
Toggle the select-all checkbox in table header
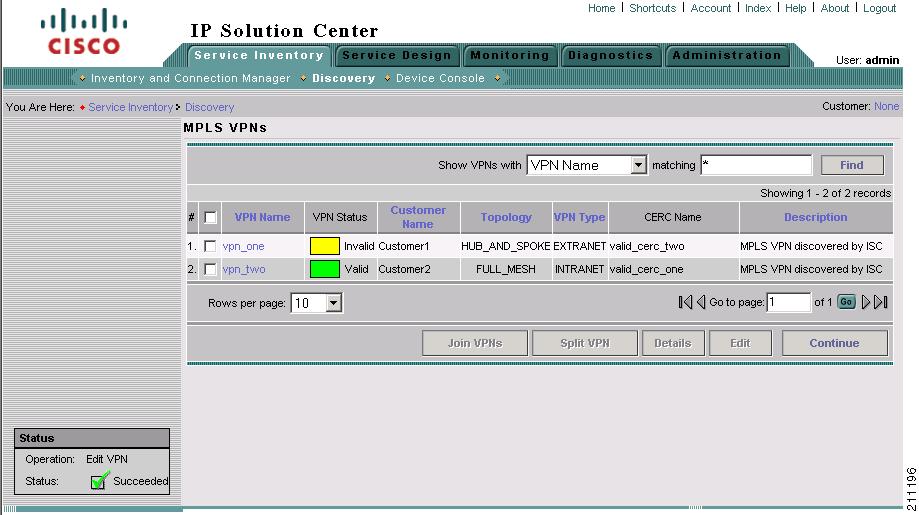pos(210,217)
